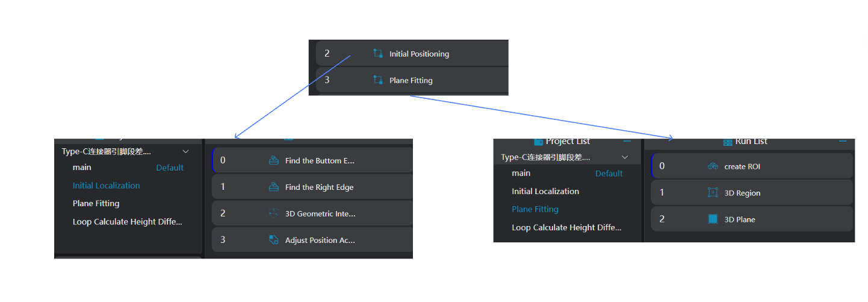Click the Adjust Position step icon
This screenshot has height=302, width=868.
pyautogui.click(x=273, y=240)
